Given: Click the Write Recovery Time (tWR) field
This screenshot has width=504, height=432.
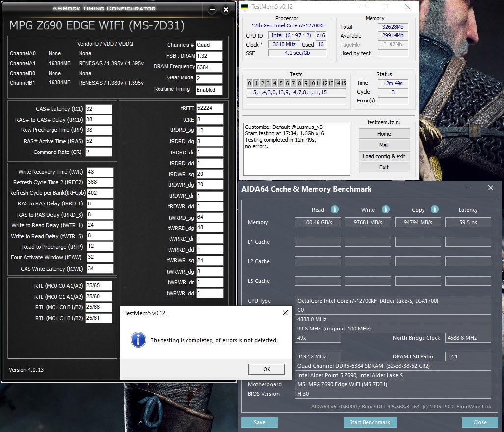Looking at the screenshot, I should (x=100, y=172).
